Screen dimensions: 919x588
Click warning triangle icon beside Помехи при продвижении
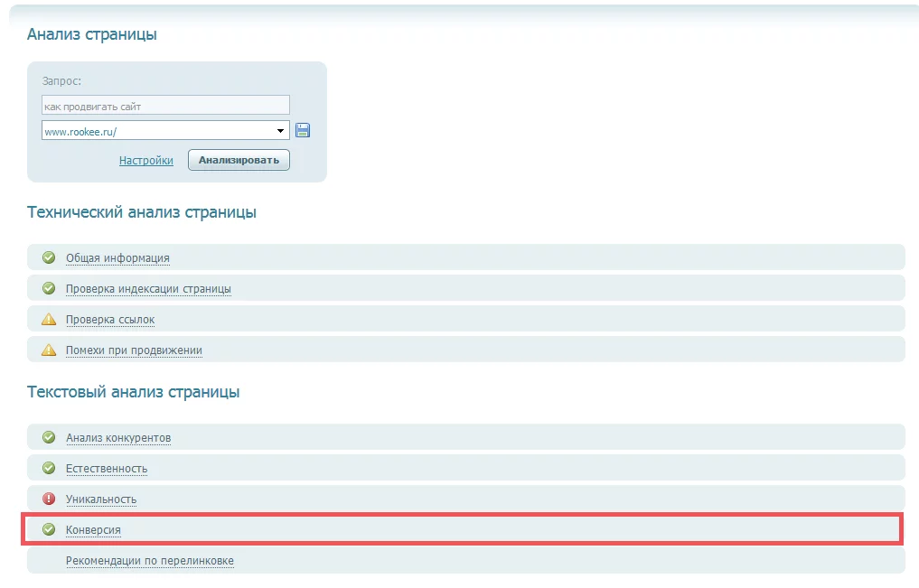49,350
